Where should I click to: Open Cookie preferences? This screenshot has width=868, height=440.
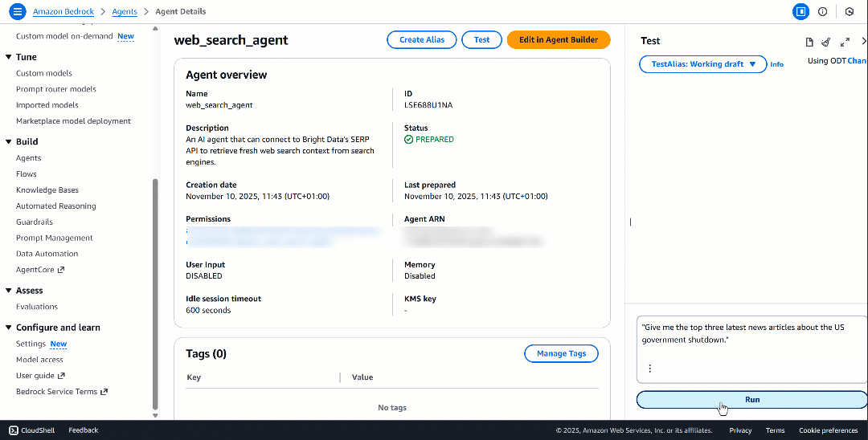(x=828, y=430)
